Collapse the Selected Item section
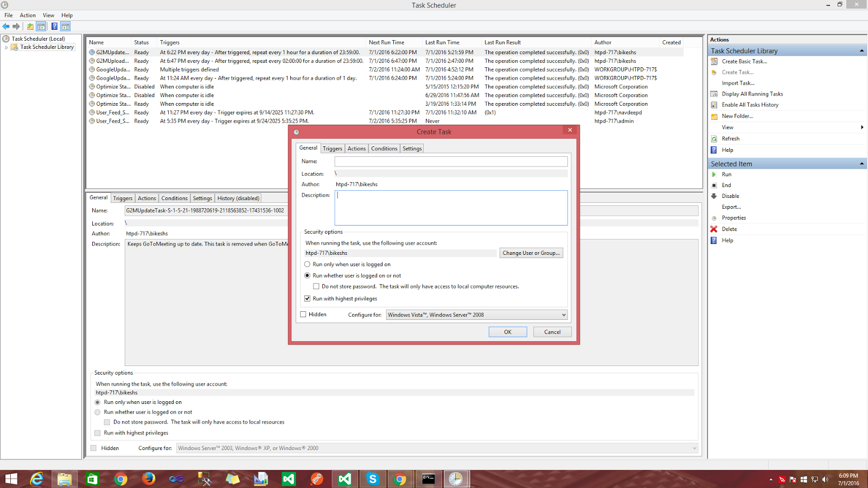Image resolution: width=868 pixels, height=488 pixels. pyautogui.click(x=861, y=163)
